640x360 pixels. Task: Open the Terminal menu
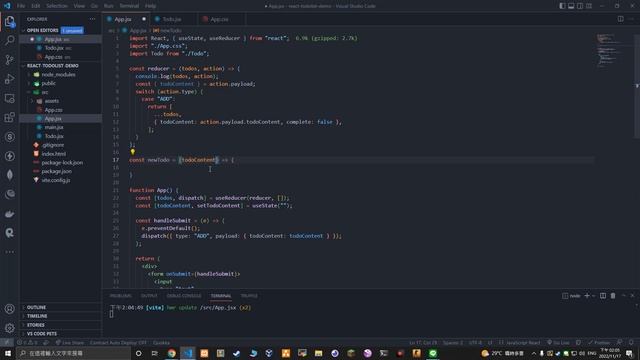pos(129,6)
